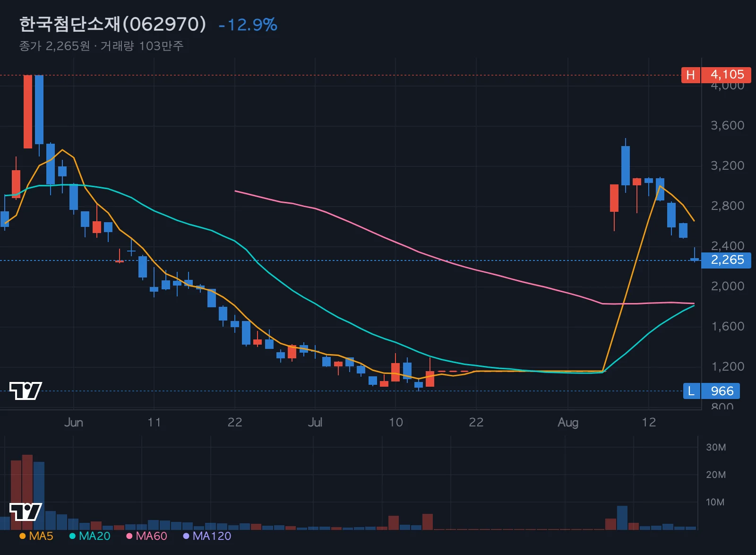This screenshot has width=756, height=555.
Task: Select the MA20 legend label
Action: tap(94, 536)
